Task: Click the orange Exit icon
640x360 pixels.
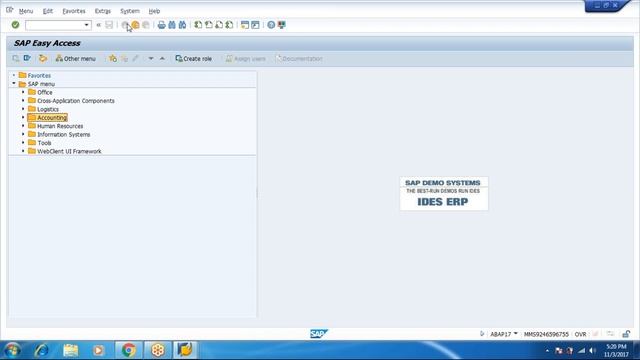Action: point(136,25)
